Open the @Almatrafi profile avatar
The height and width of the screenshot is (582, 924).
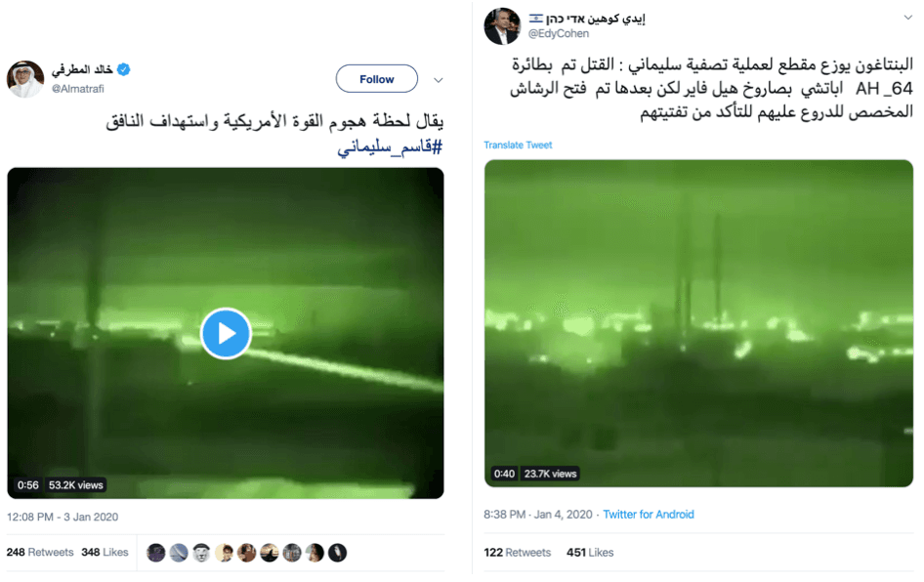pos(25,79)
